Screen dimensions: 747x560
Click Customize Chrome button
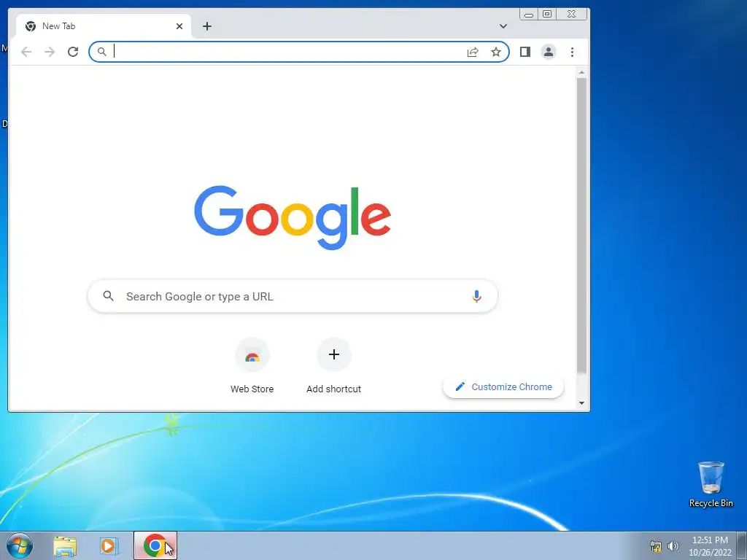pyautogui.click(x=503, y=386)
